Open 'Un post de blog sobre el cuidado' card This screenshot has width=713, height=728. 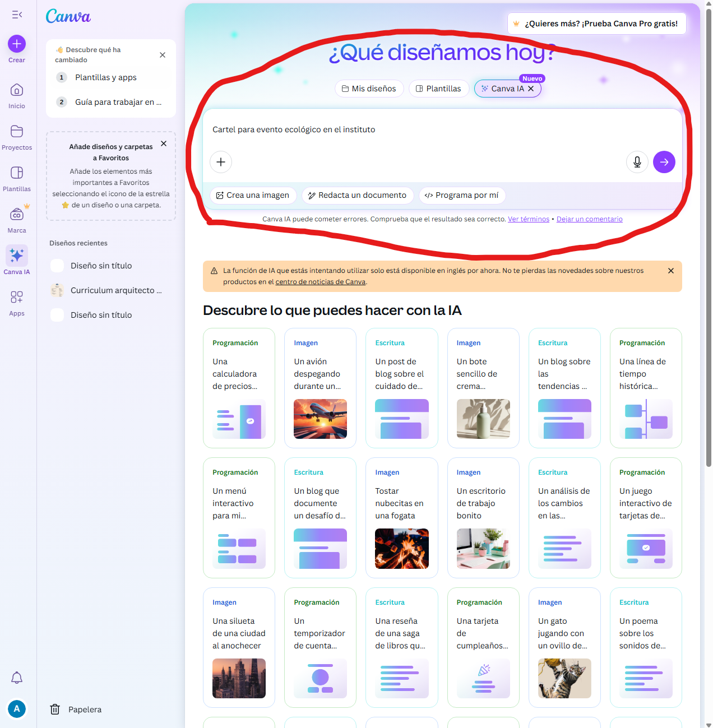point(402,388)
